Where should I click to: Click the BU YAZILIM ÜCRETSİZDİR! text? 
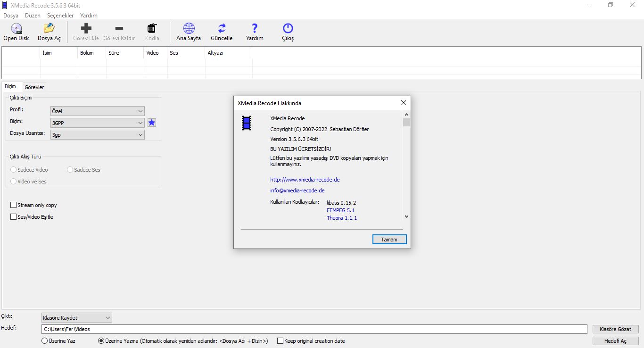tap(301, 149)
